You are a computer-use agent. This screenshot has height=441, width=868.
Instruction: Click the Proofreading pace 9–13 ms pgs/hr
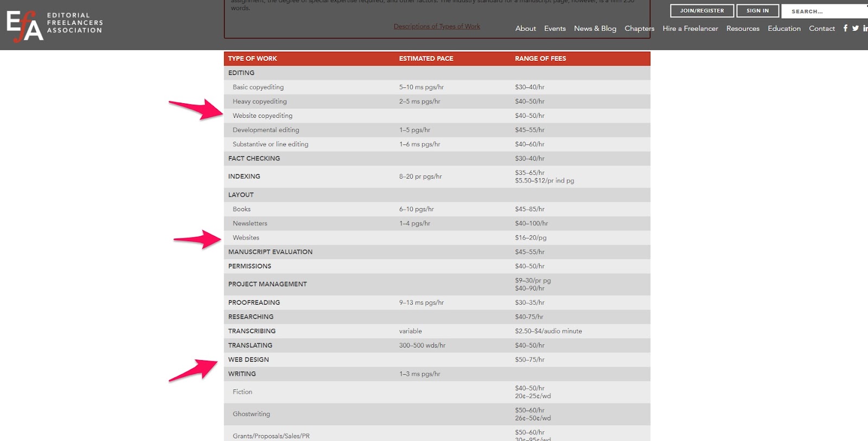(x=422, y=303)
